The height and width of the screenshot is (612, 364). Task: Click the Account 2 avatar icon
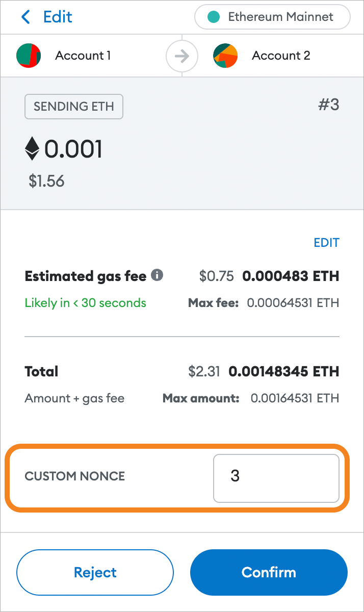pos(225,56)
